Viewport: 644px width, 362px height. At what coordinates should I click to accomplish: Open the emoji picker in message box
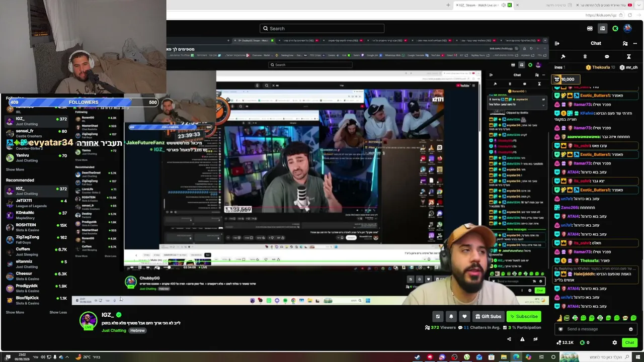(x=630, y=329)
